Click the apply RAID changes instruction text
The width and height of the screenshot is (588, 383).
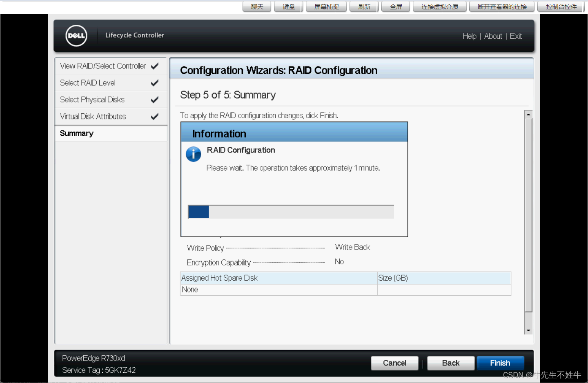pyautogui.click(x=259, y=115)
